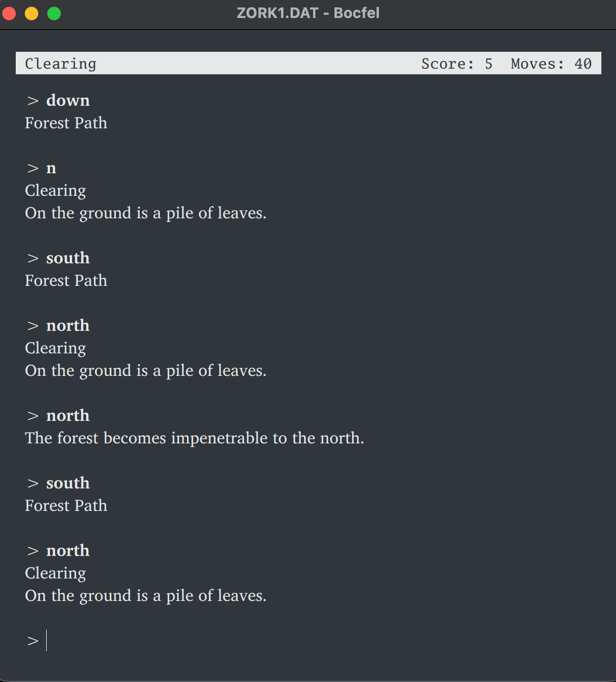Minimize the window with the yellow button
616x682 pixels.
(32, 13)
